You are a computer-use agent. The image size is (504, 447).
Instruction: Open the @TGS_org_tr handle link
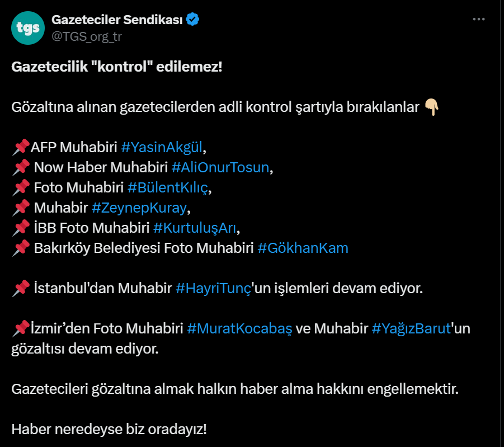tap(87, 37)
